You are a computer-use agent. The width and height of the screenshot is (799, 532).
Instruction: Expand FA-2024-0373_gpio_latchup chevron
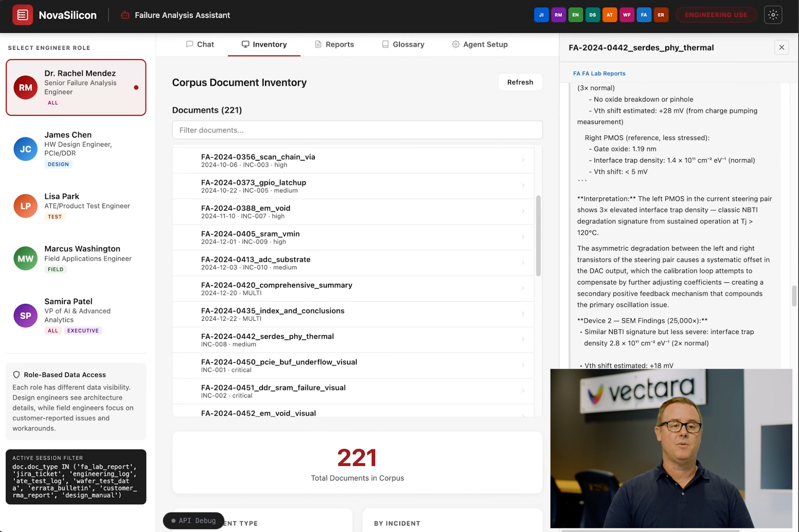pos(523,186)
